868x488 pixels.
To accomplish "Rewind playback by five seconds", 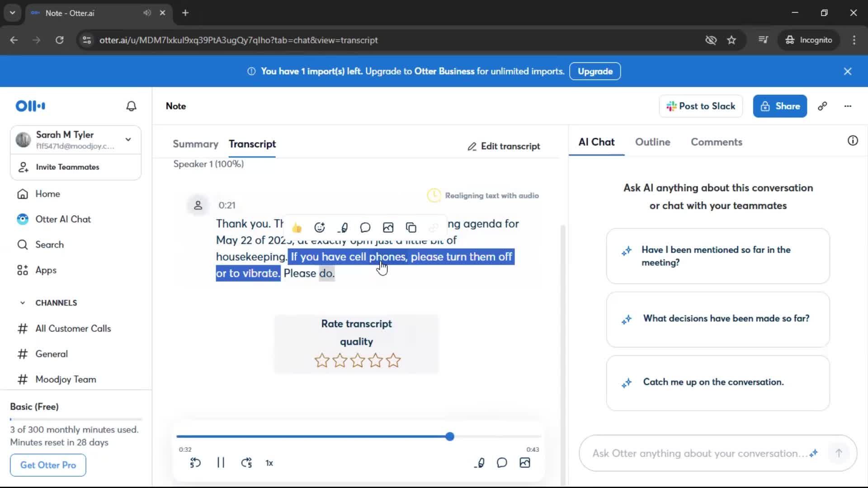I will point(195,463).
